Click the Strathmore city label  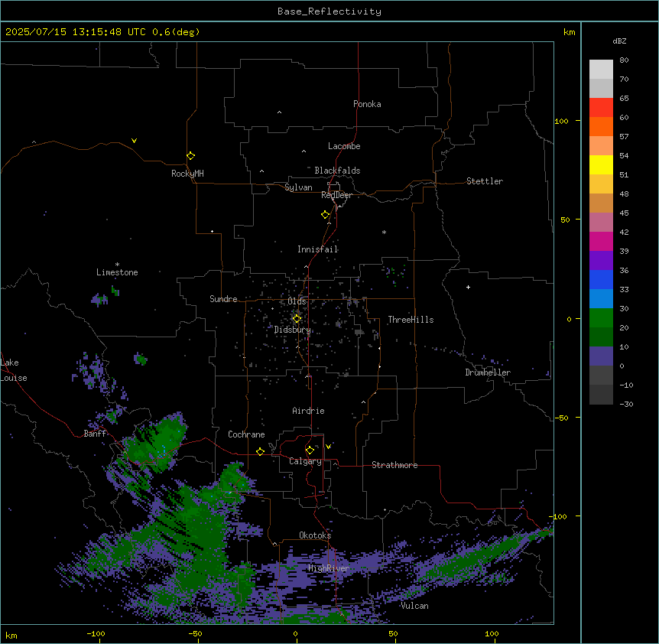tap(394, 465)
